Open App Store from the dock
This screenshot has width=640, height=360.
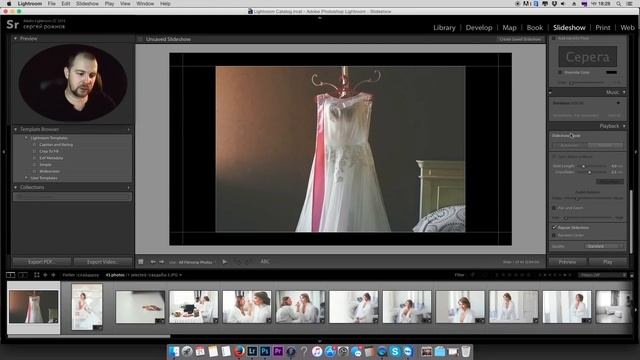tap(330, 351)
